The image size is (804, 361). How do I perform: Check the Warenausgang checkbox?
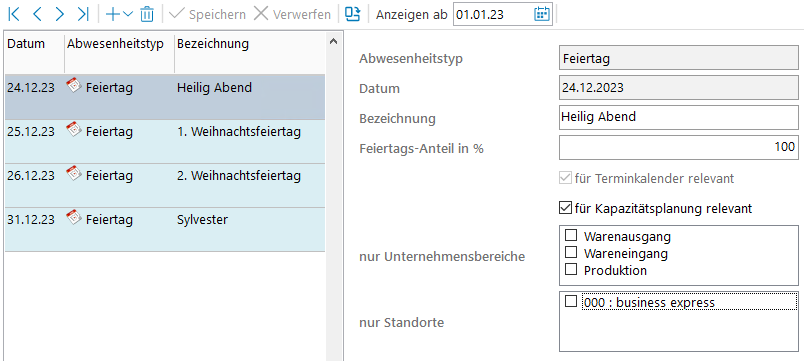[571, 236]
